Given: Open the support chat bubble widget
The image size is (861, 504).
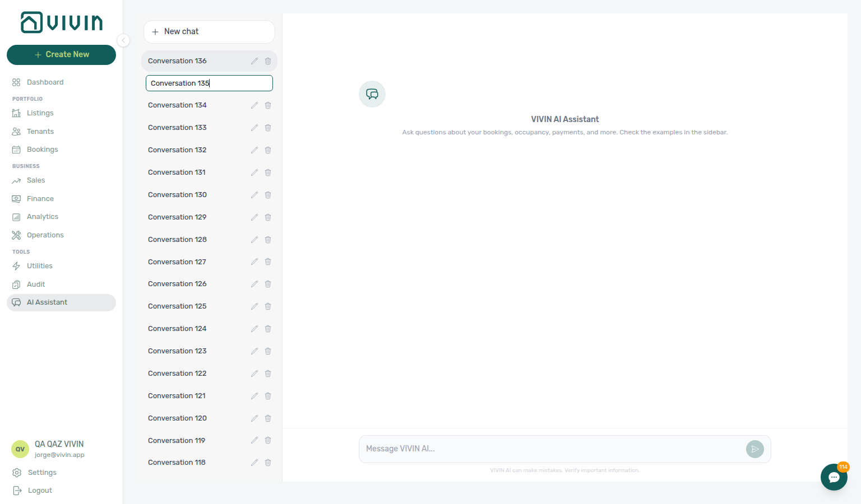Looking at the screenshot, I should click(x=834, y=477).
